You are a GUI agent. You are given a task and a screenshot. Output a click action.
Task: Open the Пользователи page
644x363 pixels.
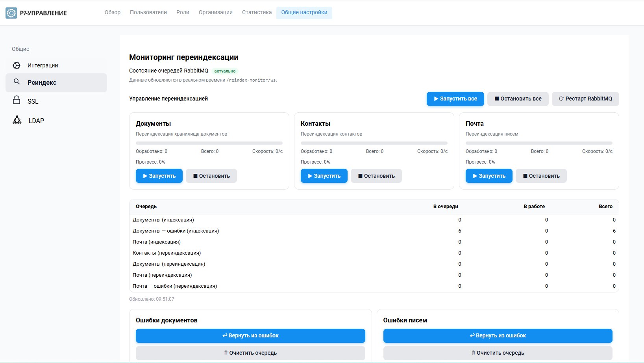point(148,12)
